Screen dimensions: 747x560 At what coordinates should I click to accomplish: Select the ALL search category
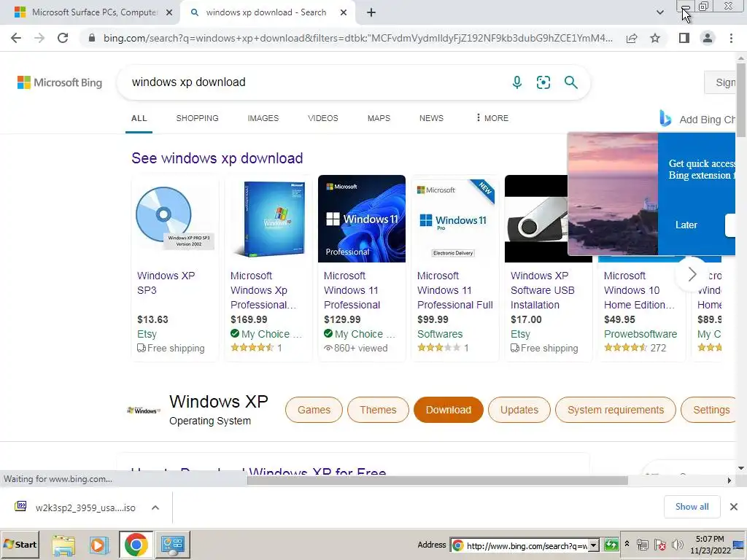139,119
